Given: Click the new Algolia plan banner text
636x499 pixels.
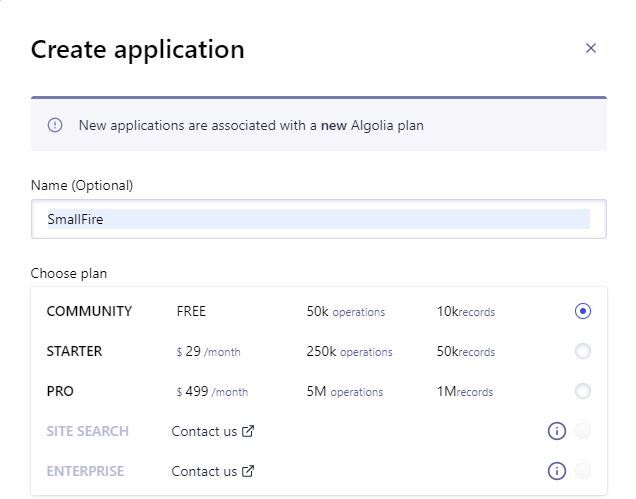Looking at the screenshot, I should 251,125.
